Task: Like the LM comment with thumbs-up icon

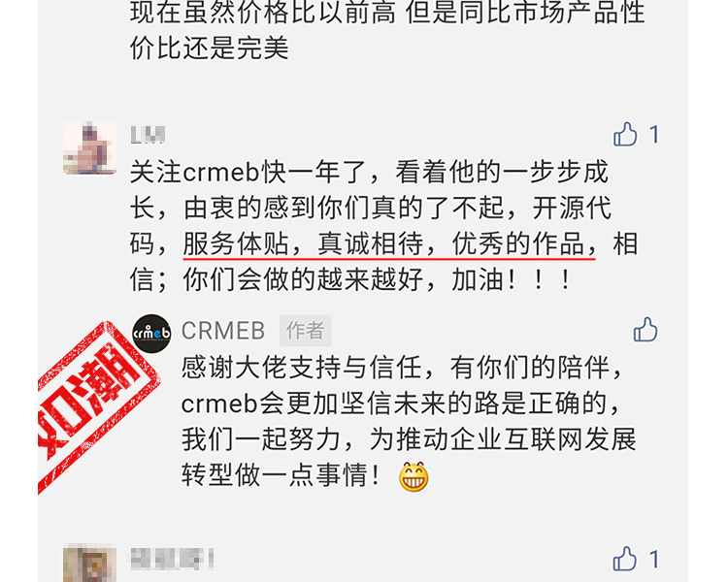Action: coord(625,135)
